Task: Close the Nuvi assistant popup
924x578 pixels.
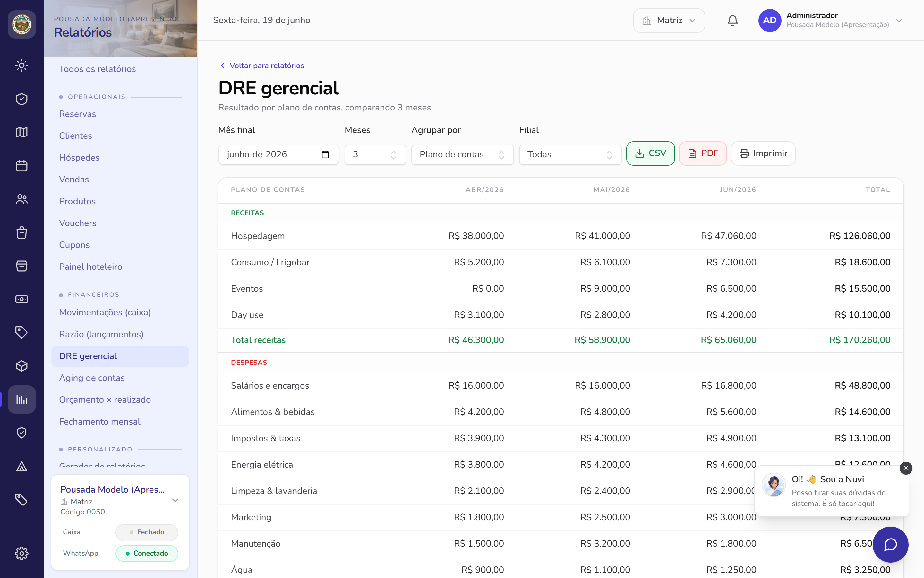Action: tap(906, 468)
